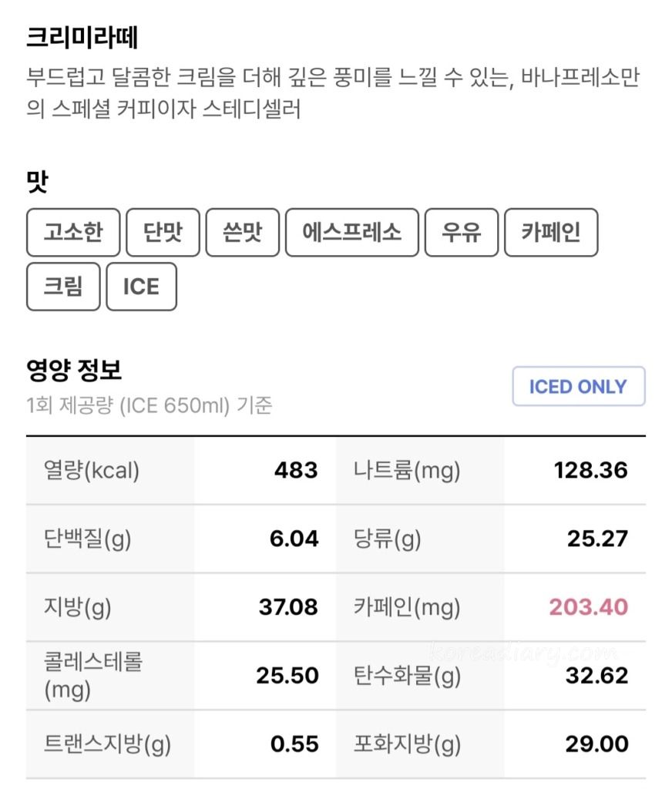
Task: Select the 포화지방(g) value 29.00
Action: coord(597,744)
